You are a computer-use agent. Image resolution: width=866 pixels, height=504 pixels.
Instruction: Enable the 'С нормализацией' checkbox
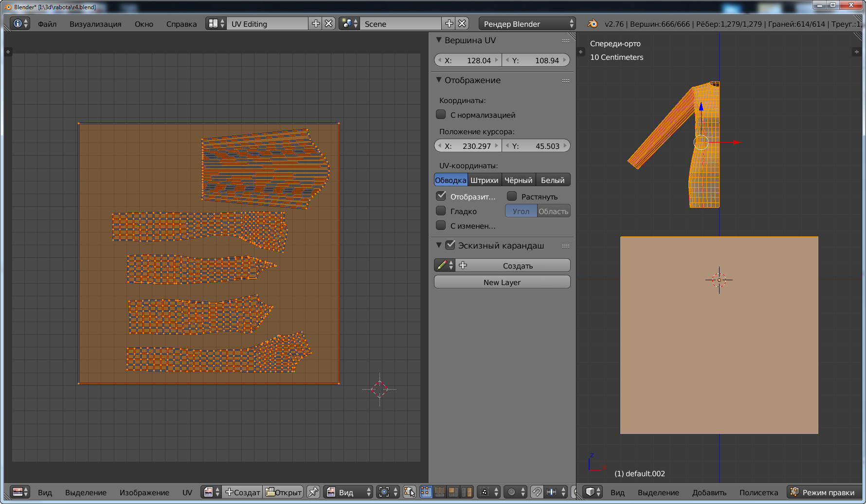[x=441, y=115]
